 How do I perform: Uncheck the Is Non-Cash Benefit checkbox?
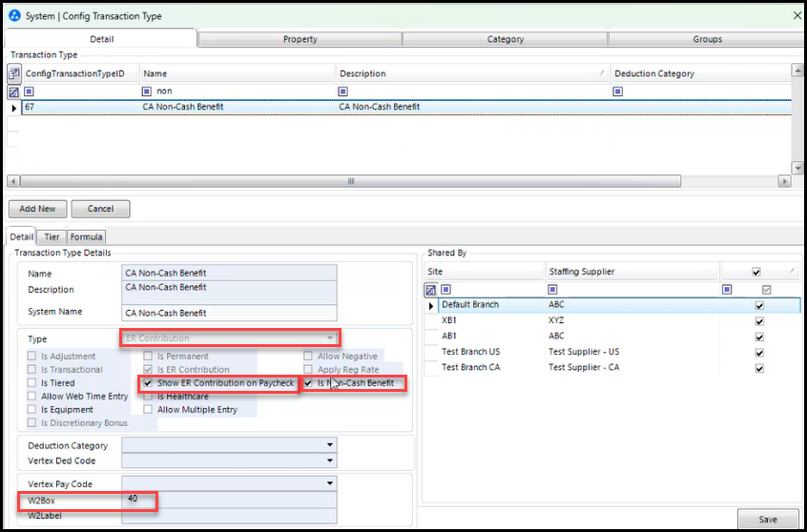[x=308, y=383]
